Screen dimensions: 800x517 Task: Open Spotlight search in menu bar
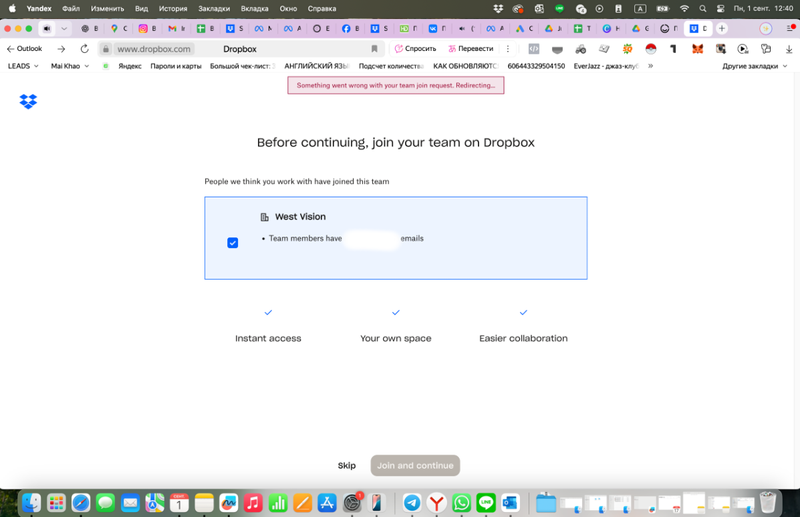(x=703, y=9)
